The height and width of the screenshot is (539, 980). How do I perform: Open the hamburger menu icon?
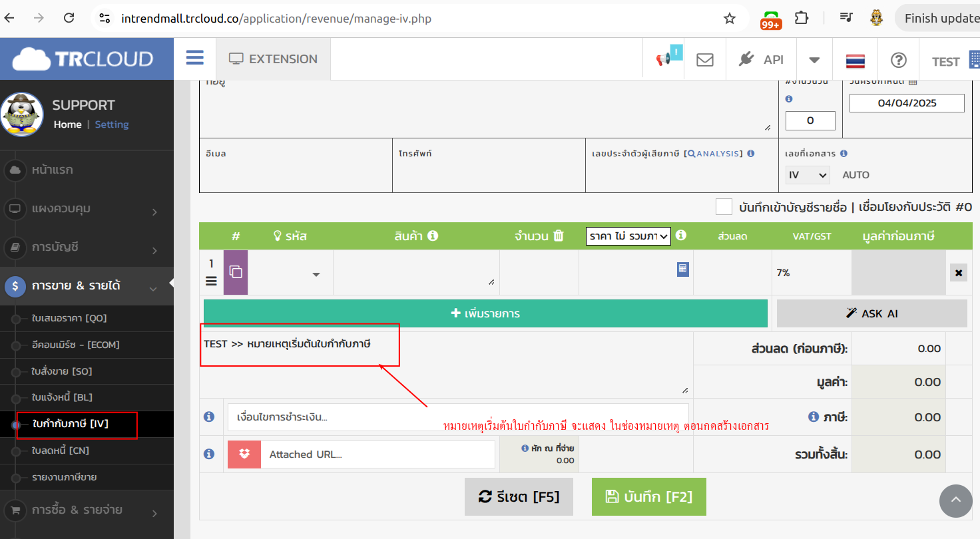(195, 58)
